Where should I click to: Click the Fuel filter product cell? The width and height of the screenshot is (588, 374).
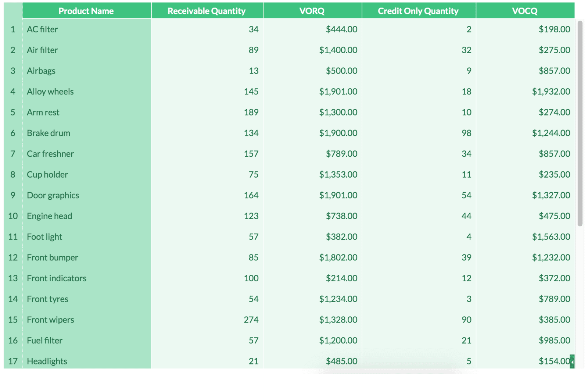coord(87,341)
